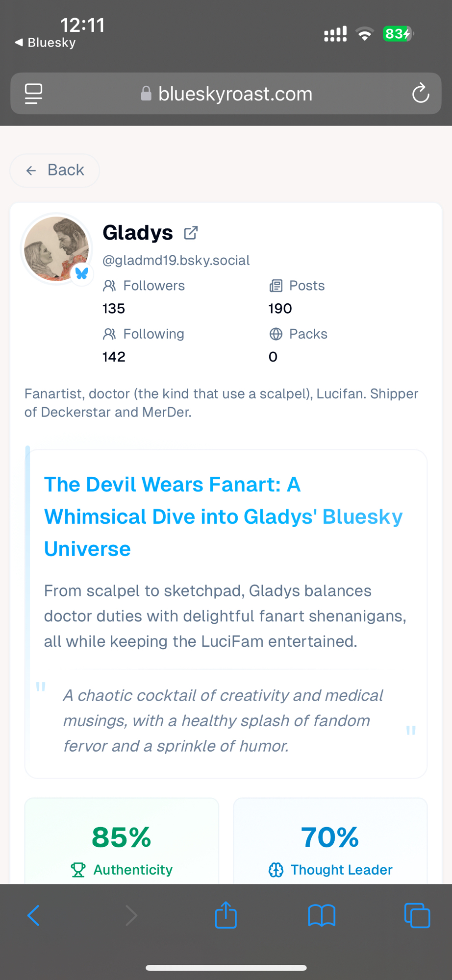Go back with Safari's left chevron
Image resolution: width=452 pixels, height=980 pixels.
[33, 915]
